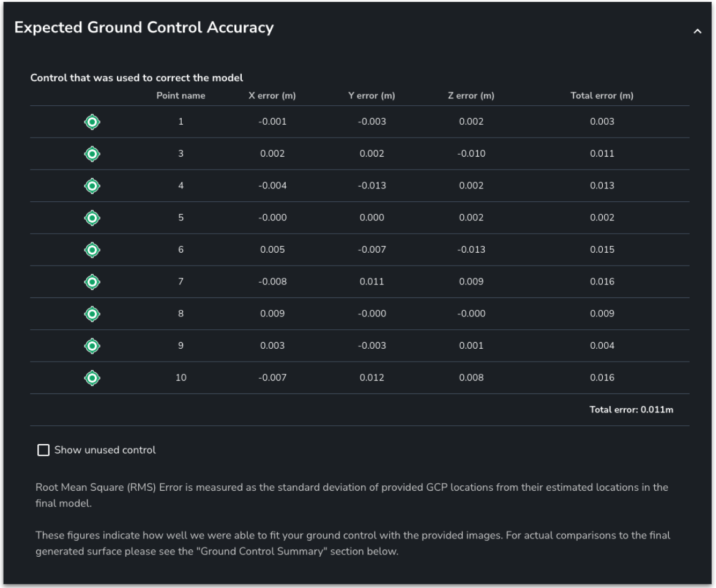Click the Total error: 0.011m summary
Image resolution: width=716 pixels, height=588 pixels.
coord(632,409)
